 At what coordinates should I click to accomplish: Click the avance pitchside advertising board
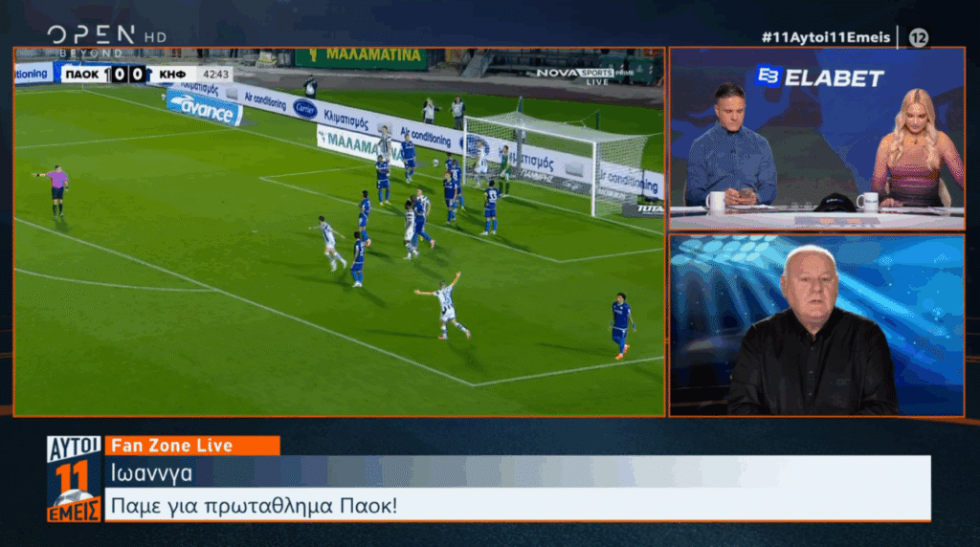click(205, 109)
